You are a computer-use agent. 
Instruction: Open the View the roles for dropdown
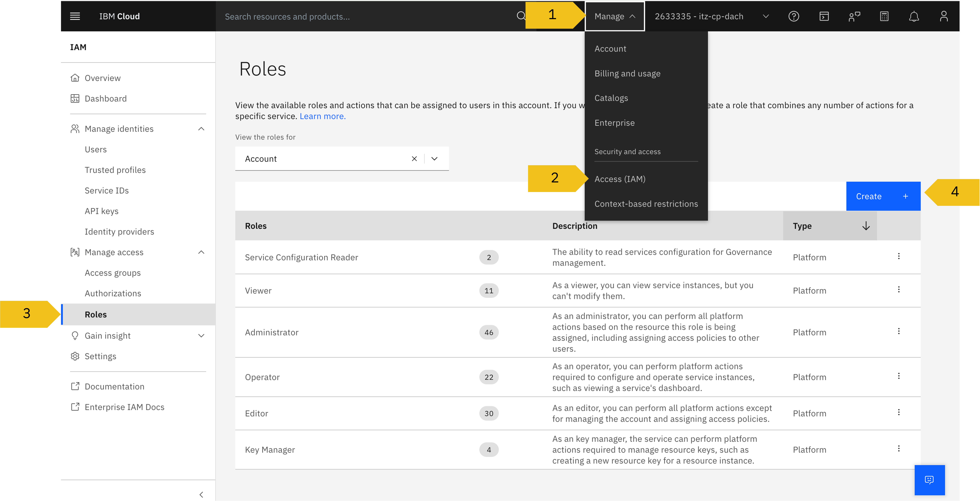[x=434, y=159]
